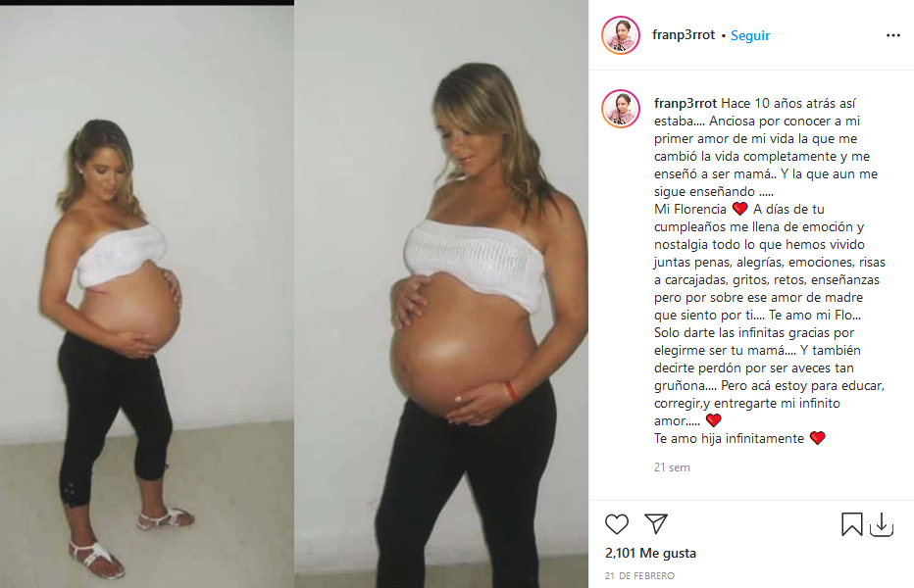Open the 21 sem caption timestamp
The height and width of the screenshot is (588, 914).
click(x=672, y=467)
